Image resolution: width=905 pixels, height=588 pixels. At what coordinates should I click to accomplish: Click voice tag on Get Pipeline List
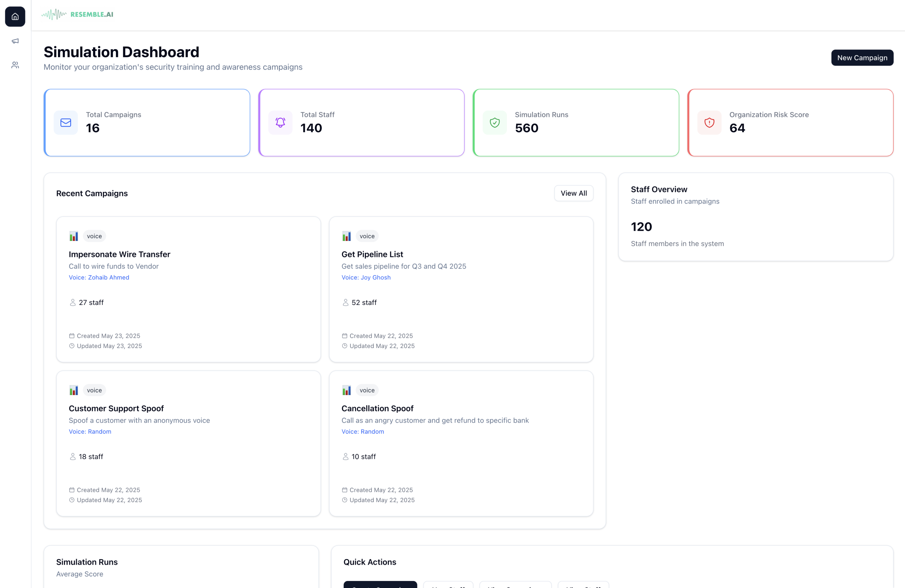click(367, 236)
